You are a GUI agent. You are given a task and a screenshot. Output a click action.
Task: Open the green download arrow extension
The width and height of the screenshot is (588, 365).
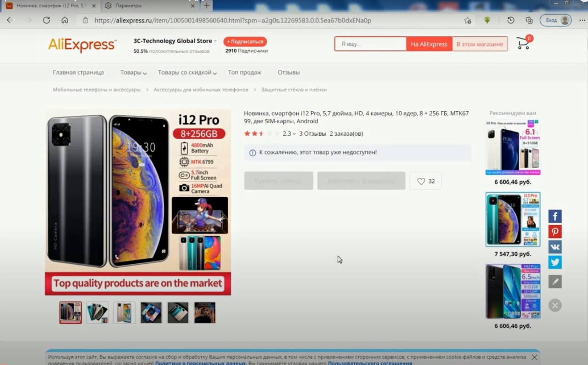tap(487, 20)
